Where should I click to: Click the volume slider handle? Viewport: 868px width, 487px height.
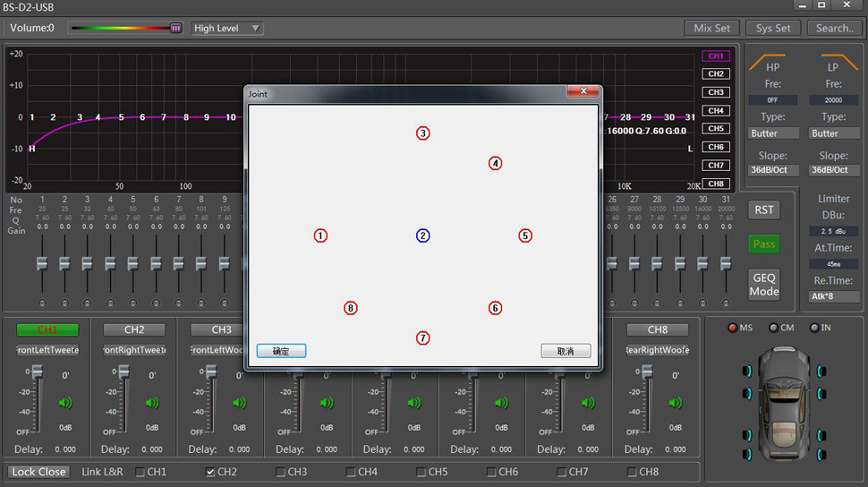tap(175, 28)
